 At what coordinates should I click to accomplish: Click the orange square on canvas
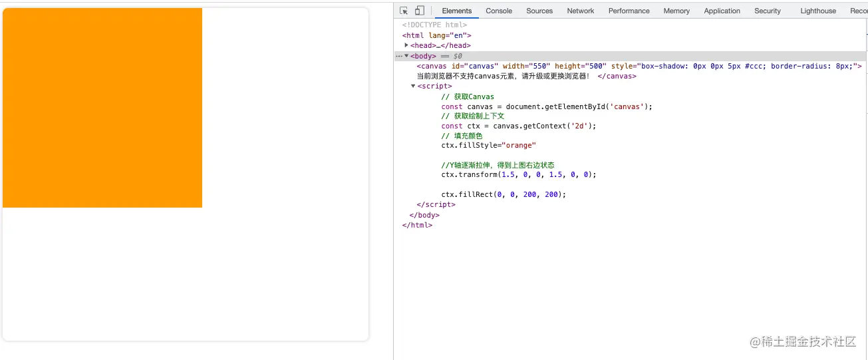tap(102, 108)
